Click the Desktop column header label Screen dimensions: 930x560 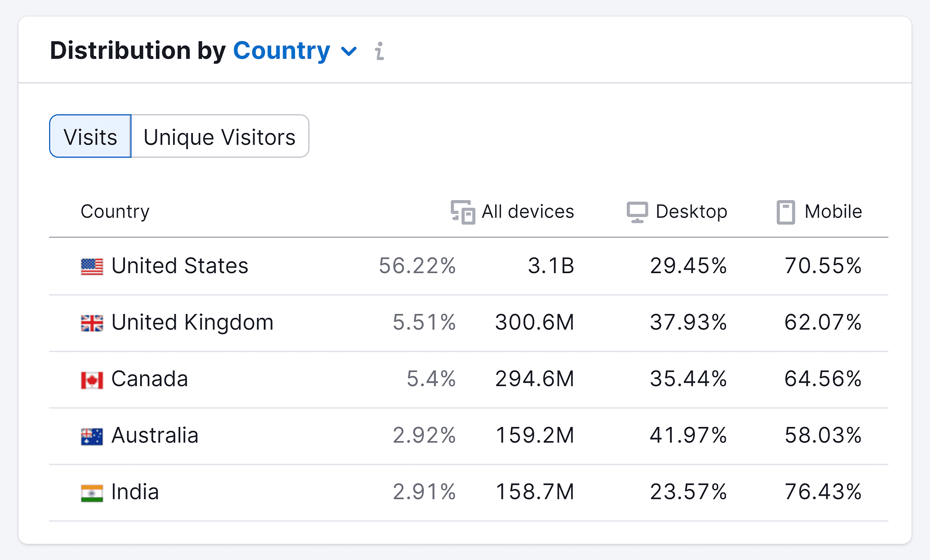691,211
